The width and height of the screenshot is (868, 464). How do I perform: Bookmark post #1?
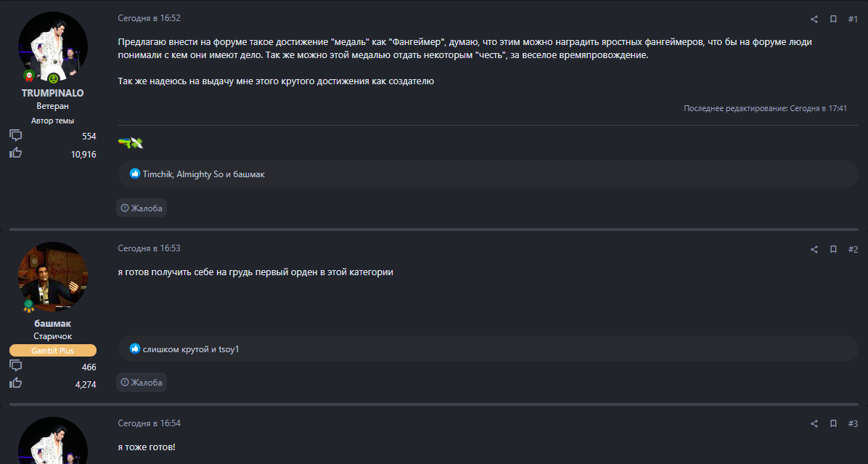click(x=833, y=19)
